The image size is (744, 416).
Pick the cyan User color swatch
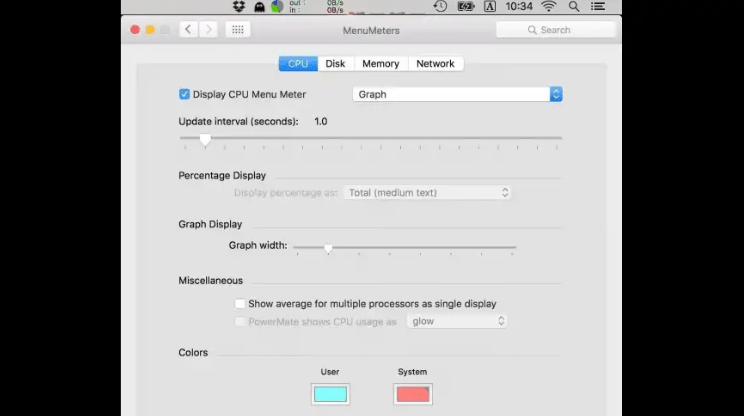coord(330,394)
